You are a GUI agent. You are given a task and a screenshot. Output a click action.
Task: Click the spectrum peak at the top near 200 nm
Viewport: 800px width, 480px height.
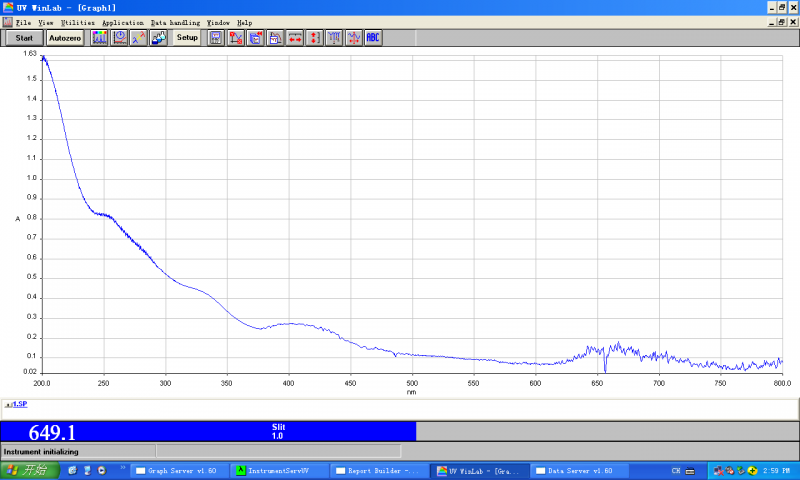(x=43, y=58)
